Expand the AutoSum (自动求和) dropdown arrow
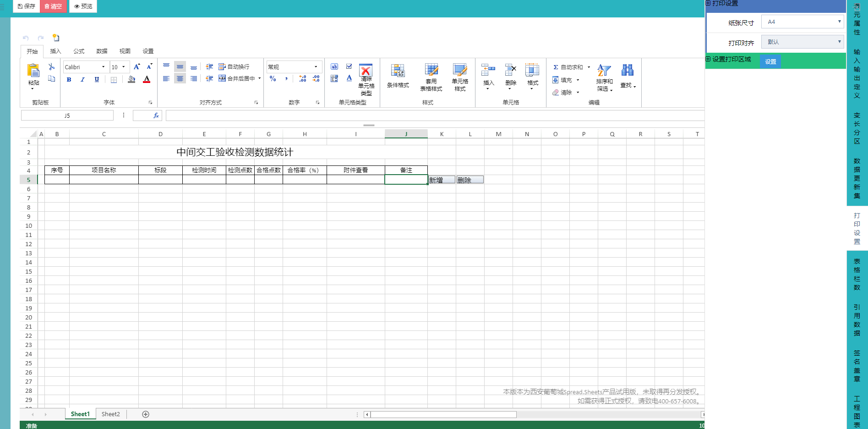Image resolution: width=868 pixels, height=429 pixels. coord(589,67)
